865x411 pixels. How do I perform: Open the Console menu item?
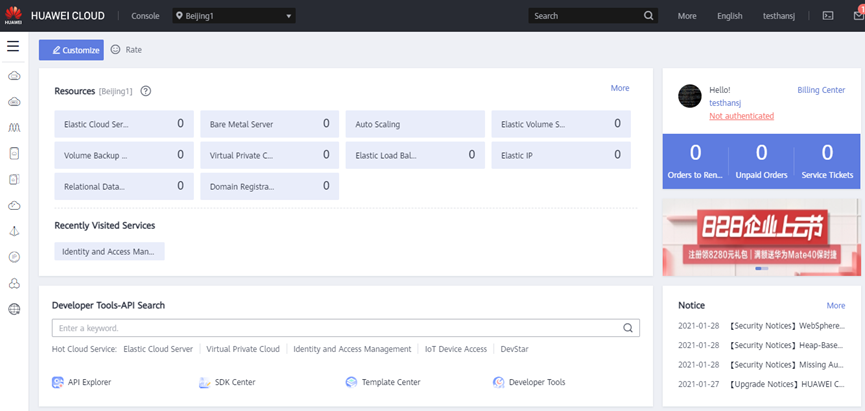point(145,16)
